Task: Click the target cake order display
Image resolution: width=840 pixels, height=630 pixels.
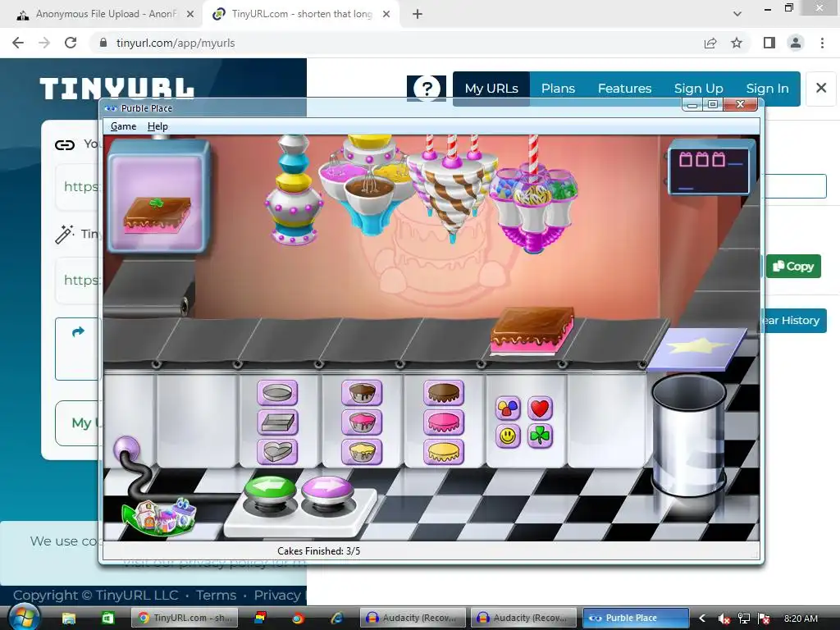Action: pos(157,197)
